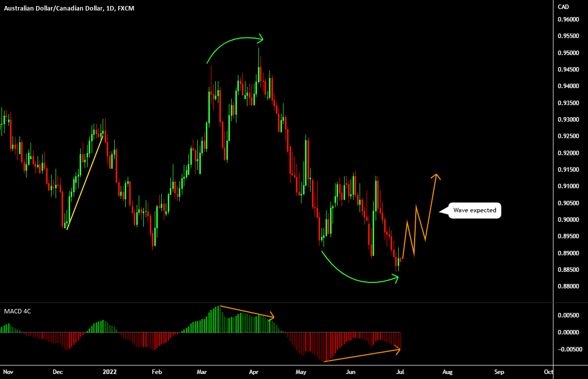This screenshot has width=588, height=379.
Task: Click the Jul label on time axis
Action: pos(400,372)
